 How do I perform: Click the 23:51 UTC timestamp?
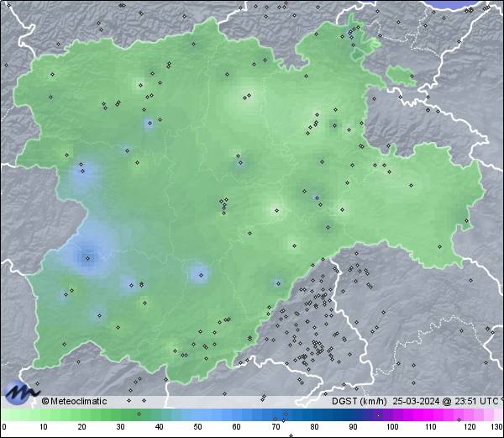click(476, 401)
